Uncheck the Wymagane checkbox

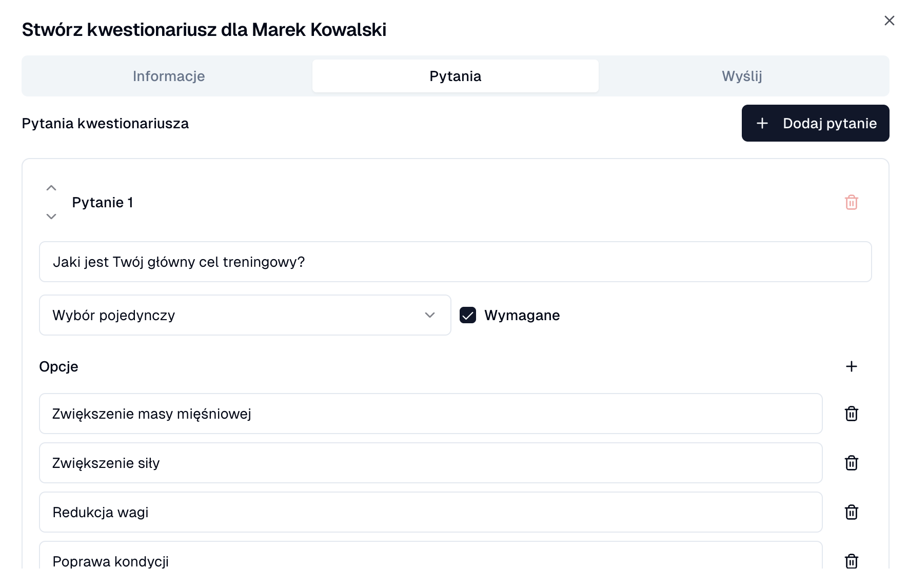coord(468,315)
